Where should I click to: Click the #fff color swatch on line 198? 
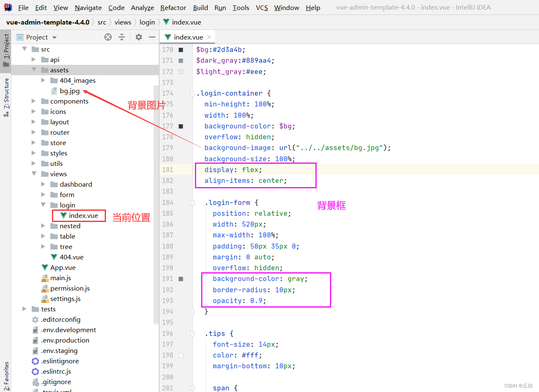181,355
